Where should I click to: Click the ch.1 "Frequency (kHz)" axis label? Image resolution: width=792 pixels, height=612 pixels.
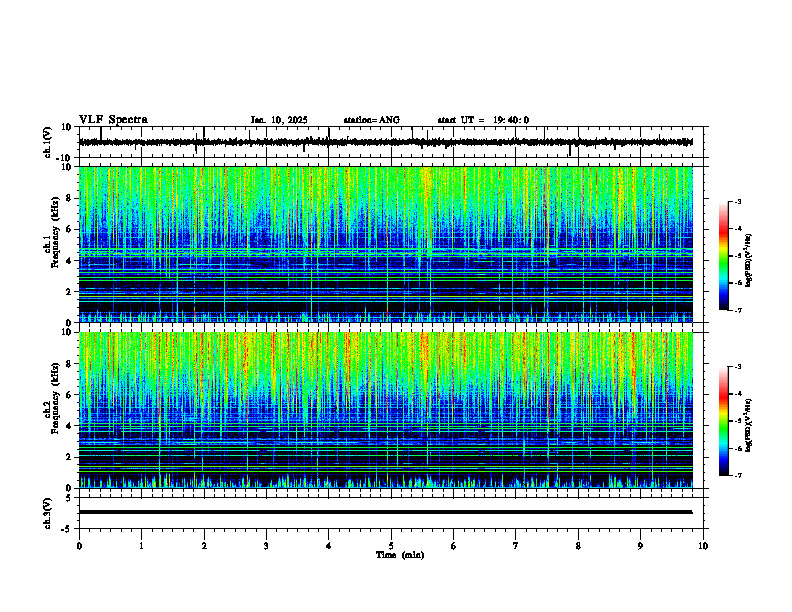[x=54, y=233]
